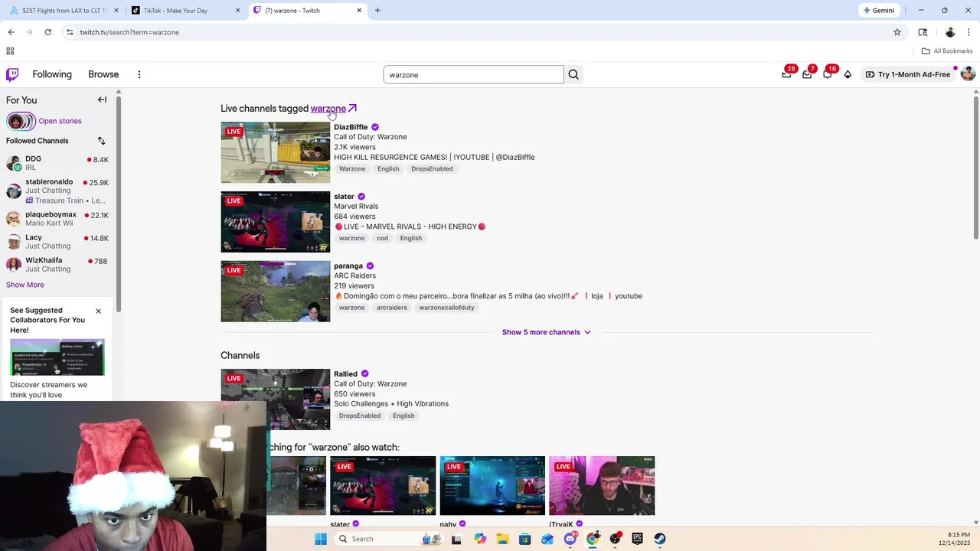980x551 pixels.
Task: Open Copilot from the taskbar
Action: [x=480, y=539]
